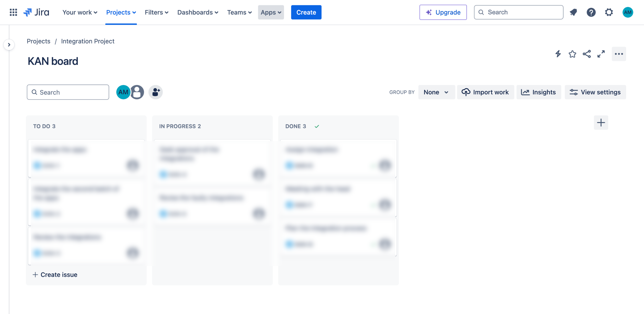The height and width of the screenshot is (314, 644).
Task: Click the TO DO column header
Action: [44, 126]
